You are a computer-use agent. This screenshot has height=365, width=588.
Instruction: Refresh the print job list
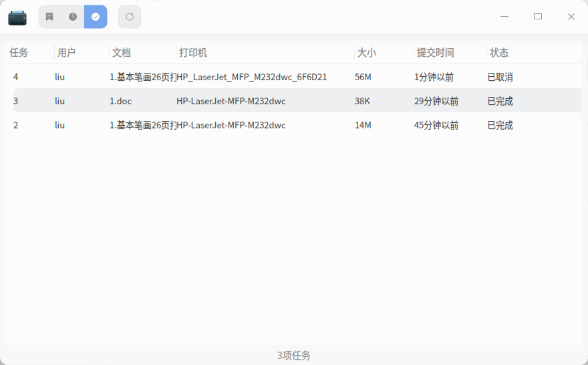click(130, 17)
